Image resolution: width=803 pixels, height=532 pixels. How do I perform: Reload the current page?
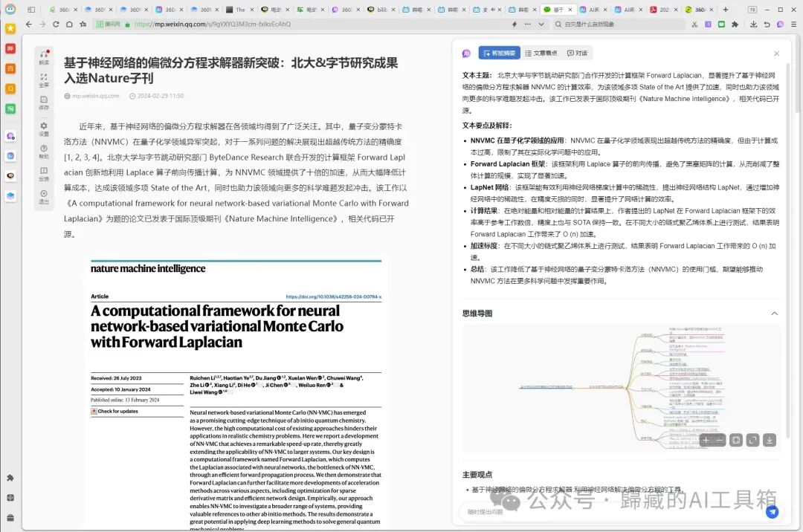click(56, 24)
